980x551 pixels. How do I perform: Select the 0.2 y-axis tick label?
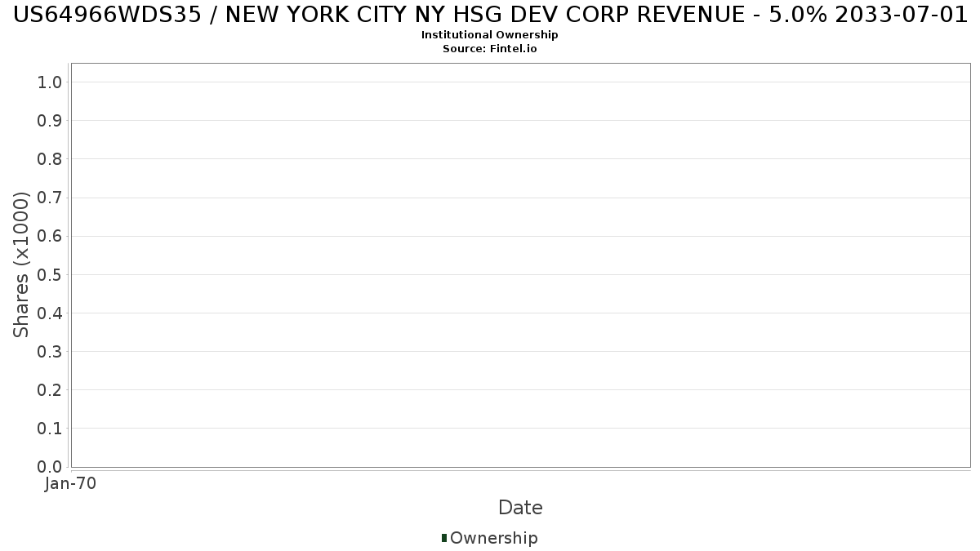click(50, 389)
